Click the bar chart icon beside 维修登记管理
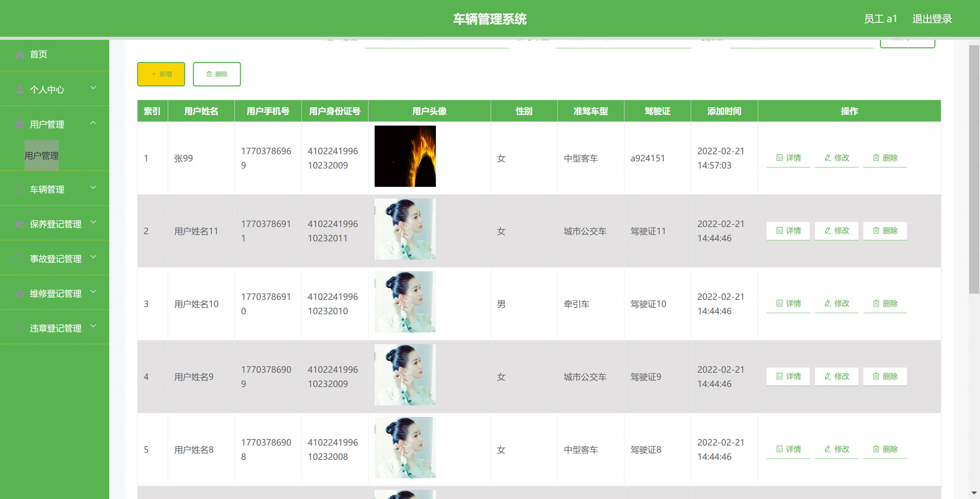The width and height of the screenshot is (980, 499). coord(19,293)
